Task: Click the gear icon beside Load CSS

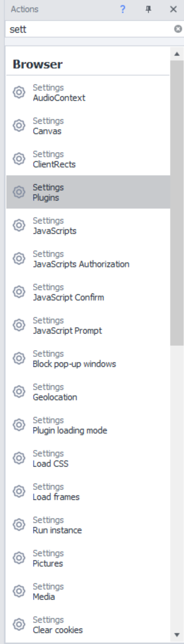Action: (x=19, y=458)
